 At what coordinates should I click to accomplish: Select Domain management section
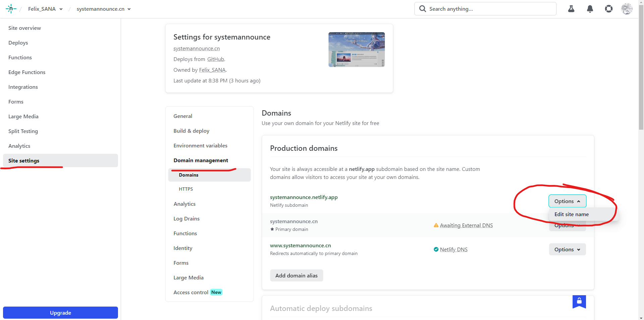201,160
